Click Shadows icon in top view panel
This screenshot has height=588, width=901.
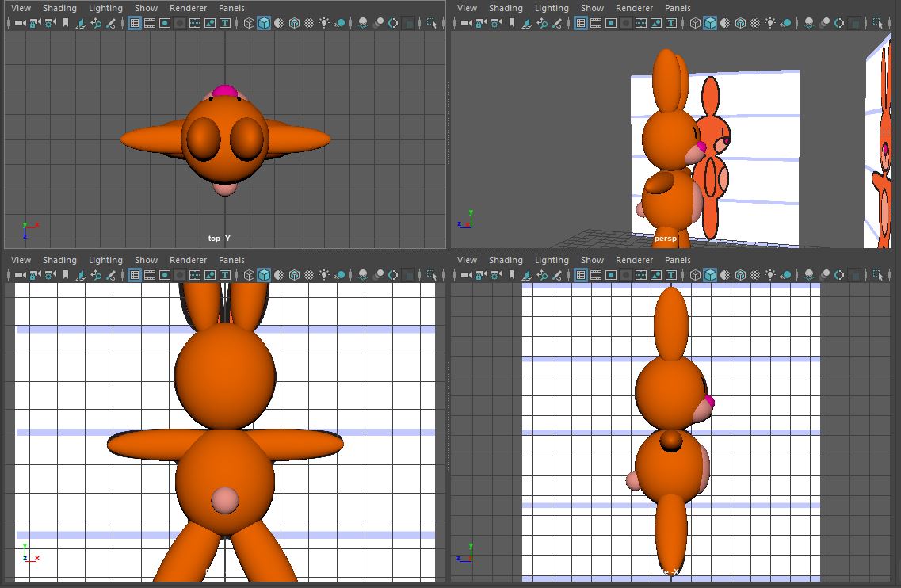tap(340, 23)
